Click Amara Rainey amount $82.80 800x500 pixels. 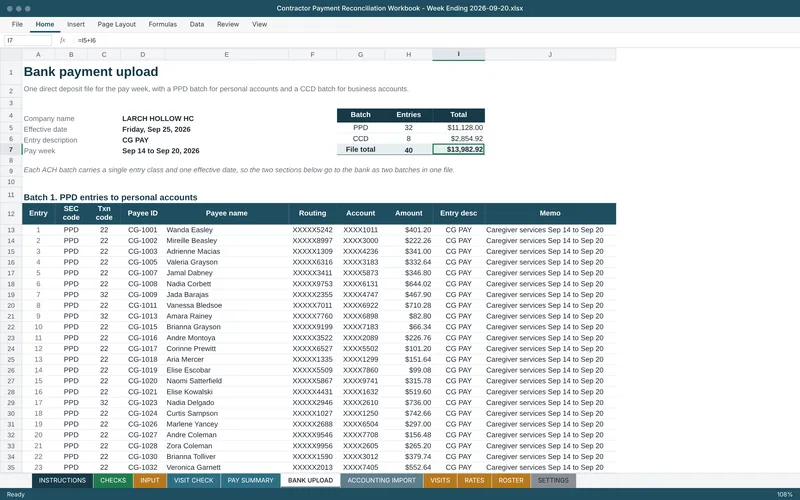(420, 316)
